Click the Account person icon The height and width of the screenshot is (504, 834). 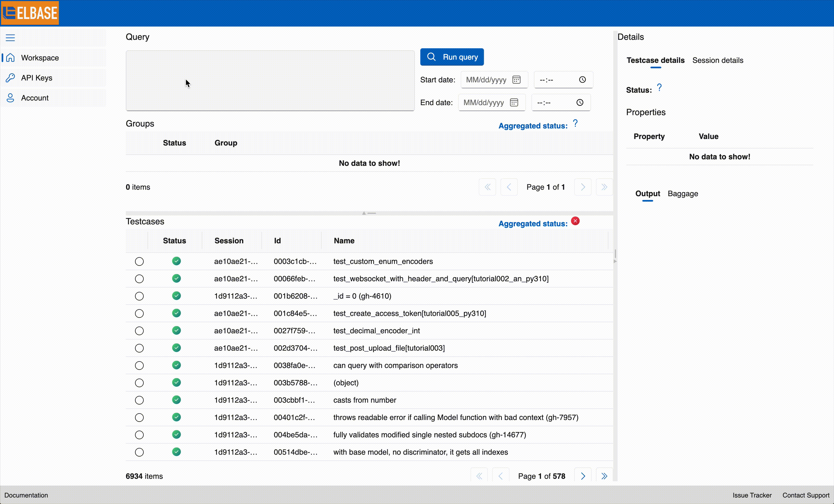pos(11,98)
